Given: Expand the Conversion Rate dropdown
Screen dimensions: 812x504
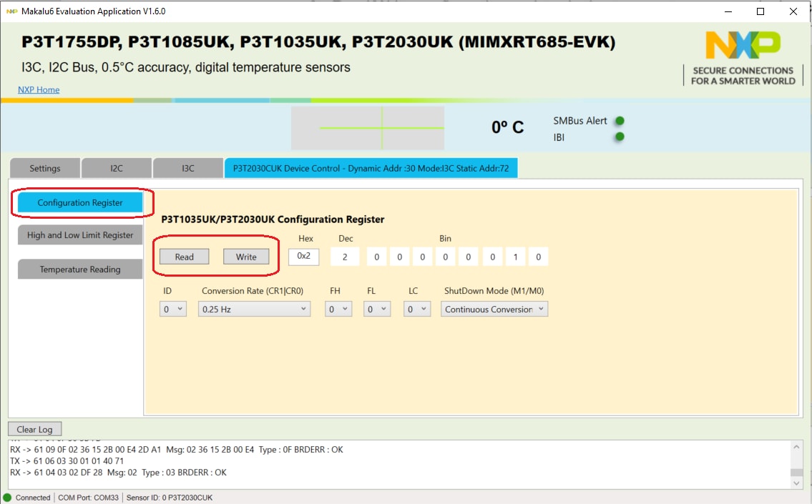Looking at the screenshot, I should [254, 310].
